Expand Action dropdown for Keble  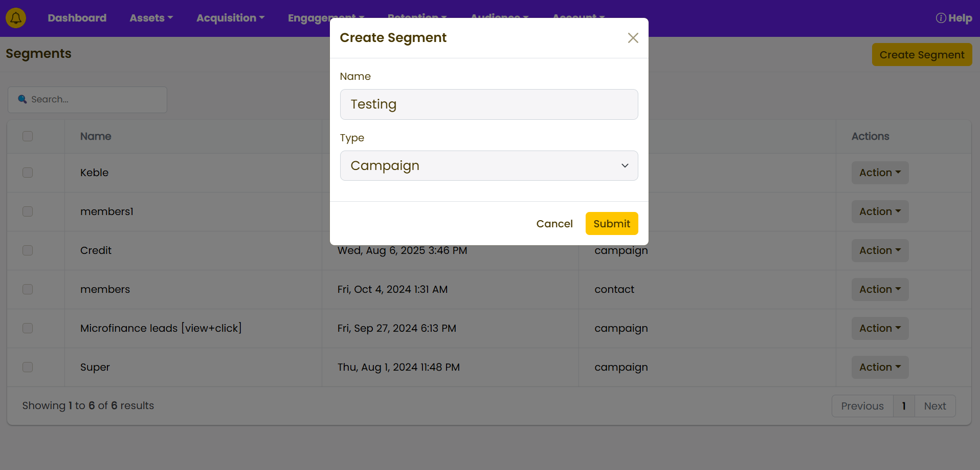point(879,173)
